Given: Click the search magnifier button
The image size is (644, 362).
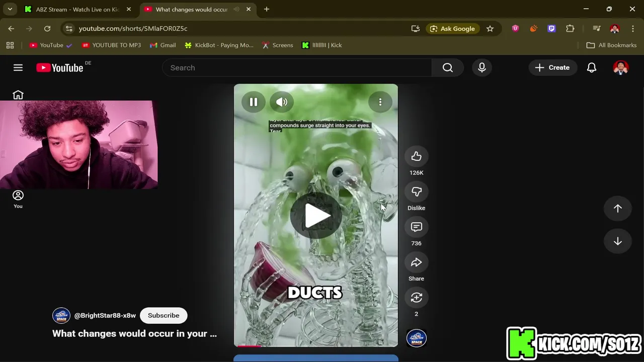Looking at the screenshot, I should tap(447, 67).
